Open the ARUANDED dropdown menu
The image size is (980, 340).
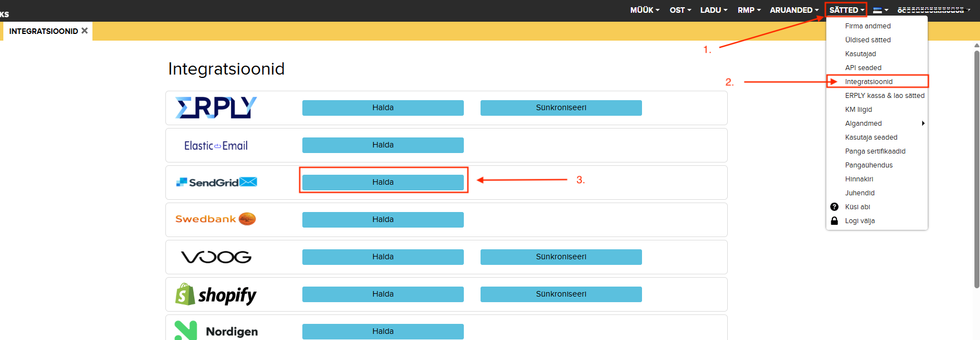point(793,10)
